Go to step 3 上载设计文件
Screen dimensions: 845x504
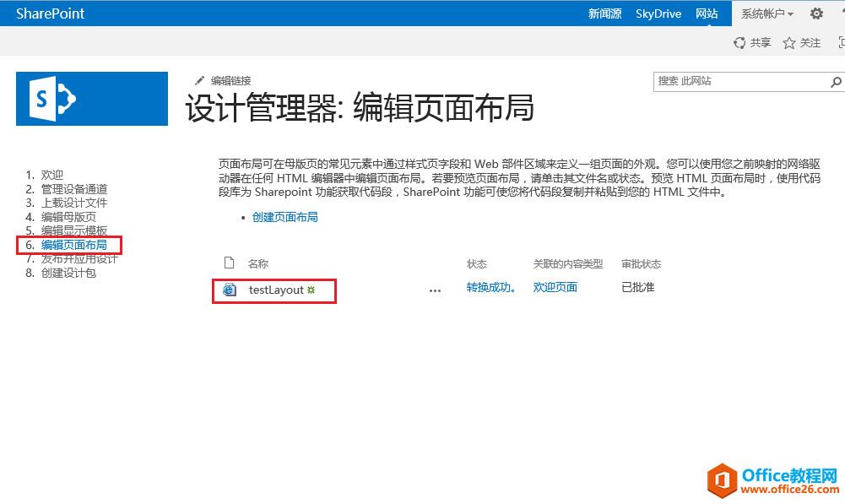pos(74,203)
